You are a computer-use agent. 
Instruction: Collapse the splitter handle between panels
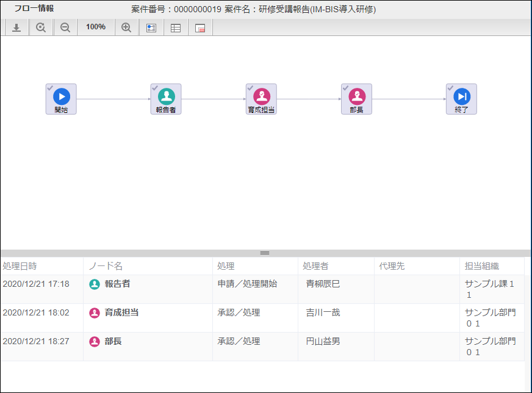click(x=265, y=253)
